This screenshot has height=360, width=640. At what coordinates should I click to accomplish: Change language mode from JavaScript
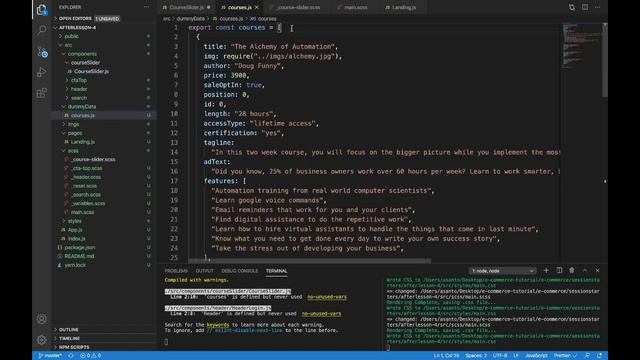pos(536,356)
